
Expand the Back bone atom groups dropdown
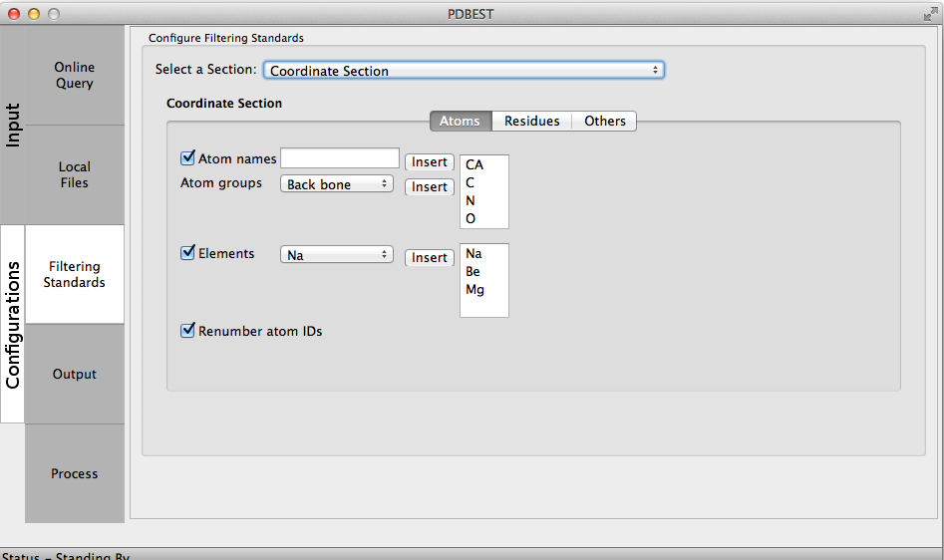[x=337, y=184]
